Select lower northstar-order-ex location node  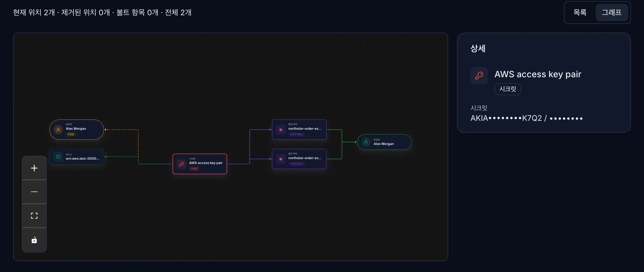pyautogui.click(x=299, y=159)
